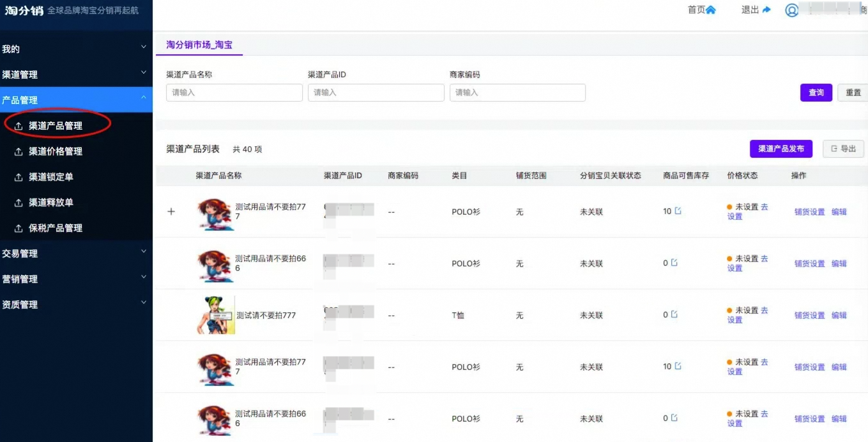The width and height of the screenshot is (868, 442).
Task: Click the upload icon beside 渠道价格管理
Action: [19, 151]
